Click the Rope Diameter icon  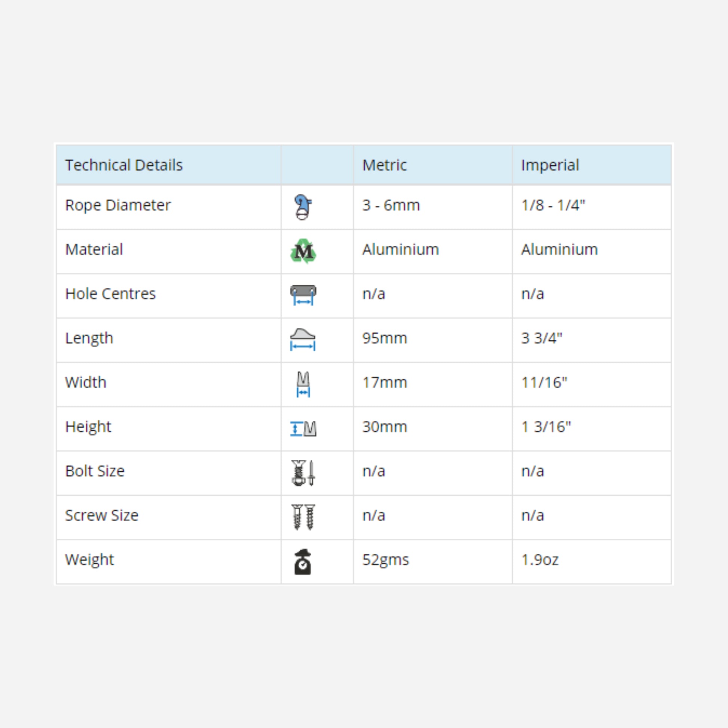point(303,207)
